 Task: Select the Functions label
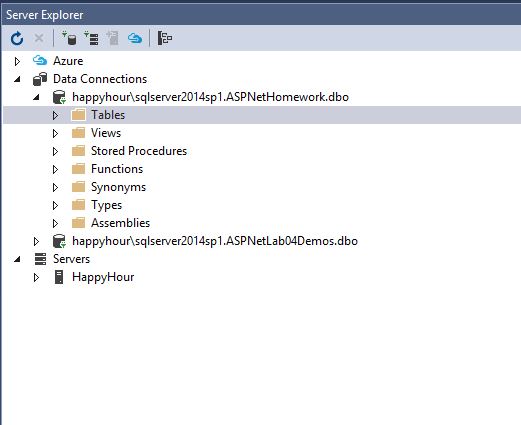(x=117, y=169)
